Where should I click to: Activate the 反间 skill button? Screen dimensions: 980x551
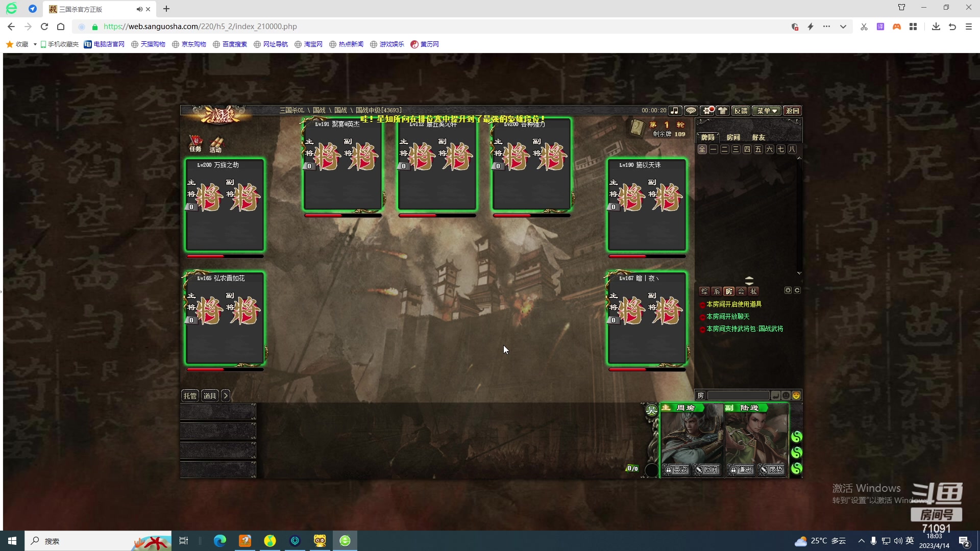coord(707,470)
